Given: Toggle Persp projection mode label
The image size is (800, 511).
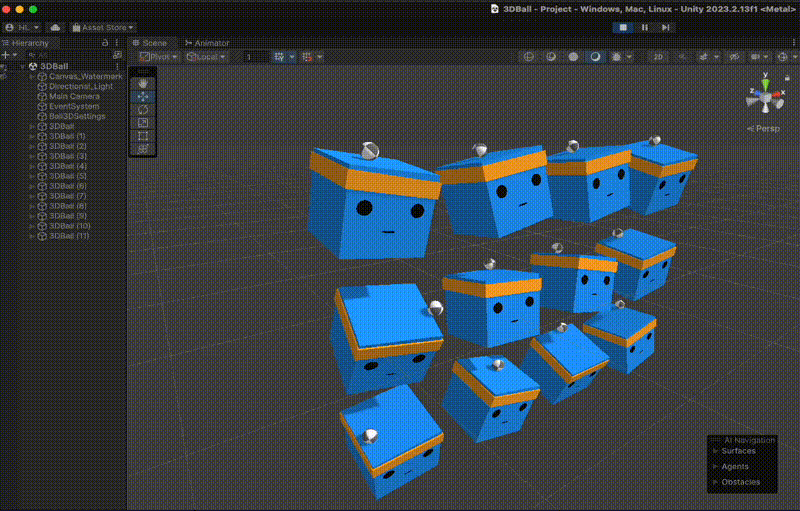Looking at the screenshot, I should point(766,129).
